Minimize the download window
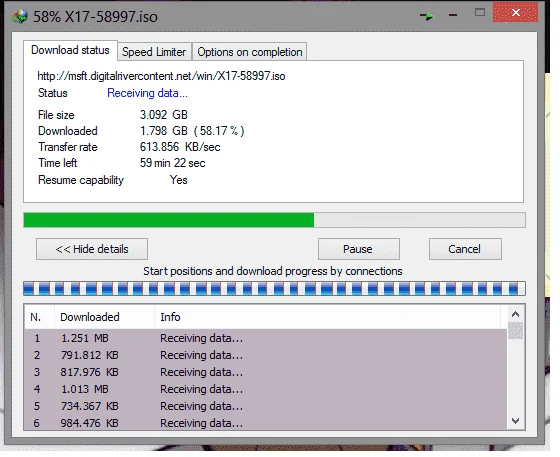Image resolution: width=560 pixels, height=457 pixels. tap(453, 15)
